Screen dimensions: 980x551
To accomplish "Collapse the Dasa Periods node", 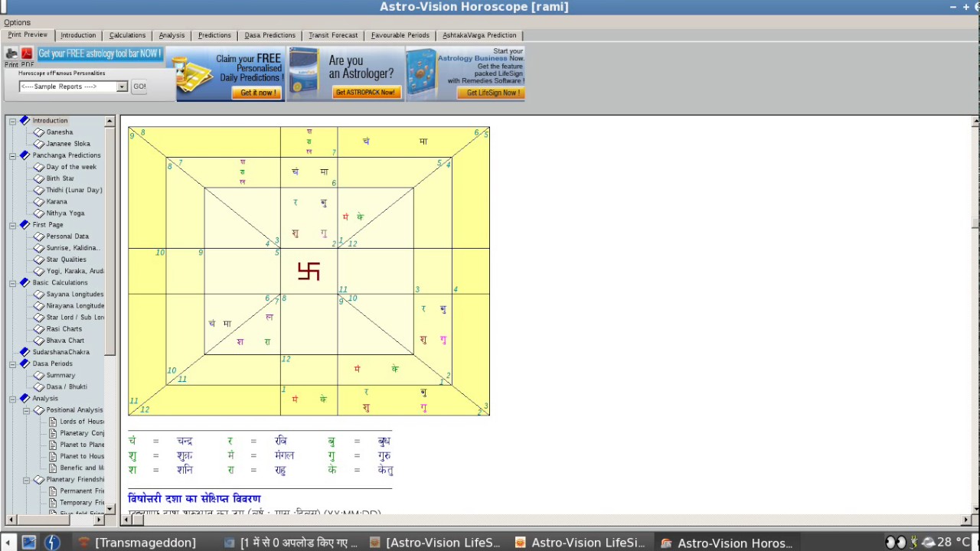I will coord(13,364).
